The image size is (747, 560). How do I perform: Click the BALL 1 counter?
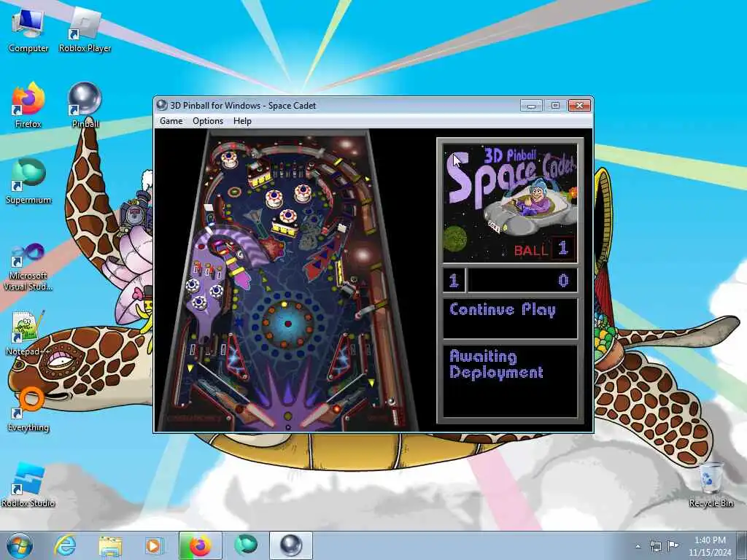coord(544,249)
